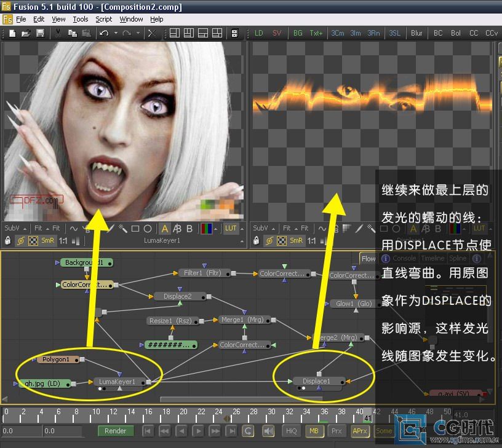This screenshot has height=448, width=502.
Task: Toggle the Prx proxy button
Action: (337, 431)
